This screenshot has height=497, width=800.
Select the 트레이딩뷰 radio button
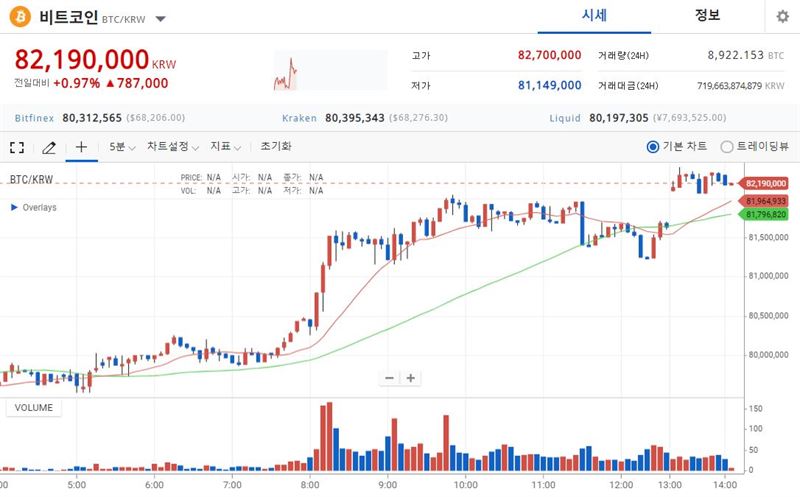click(727, 147)
